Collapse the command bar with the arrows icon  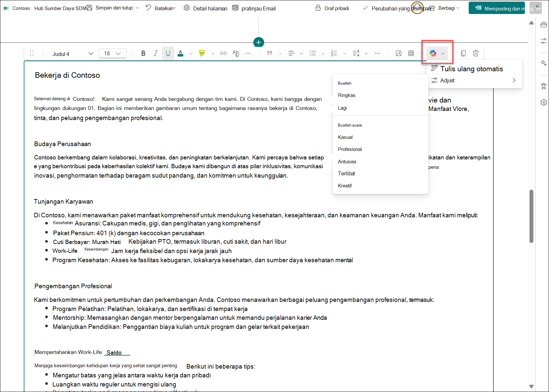coord(536,7)
